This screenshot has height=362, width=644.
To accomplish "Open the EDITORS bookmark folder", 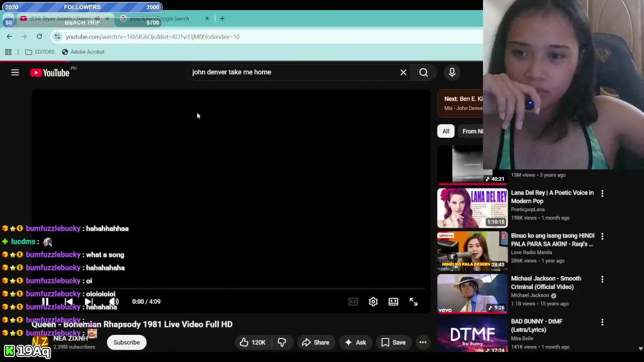I will (40, 52).
